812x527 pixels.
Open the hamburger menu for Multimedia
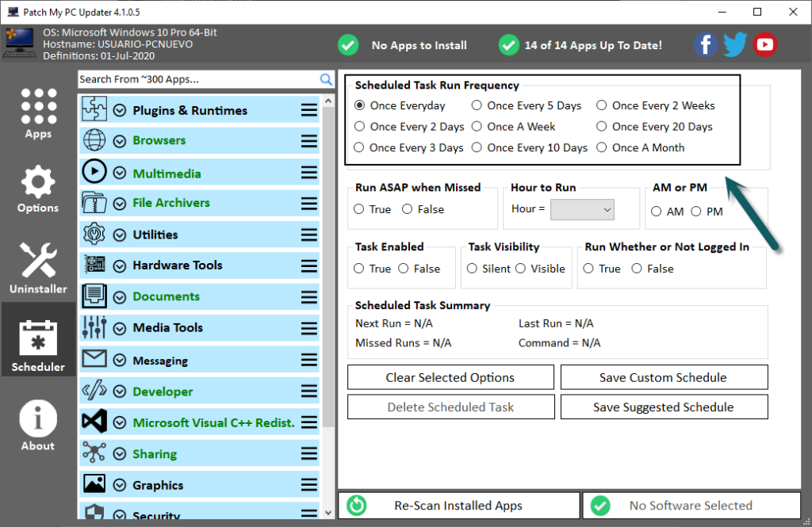point(309,173)
